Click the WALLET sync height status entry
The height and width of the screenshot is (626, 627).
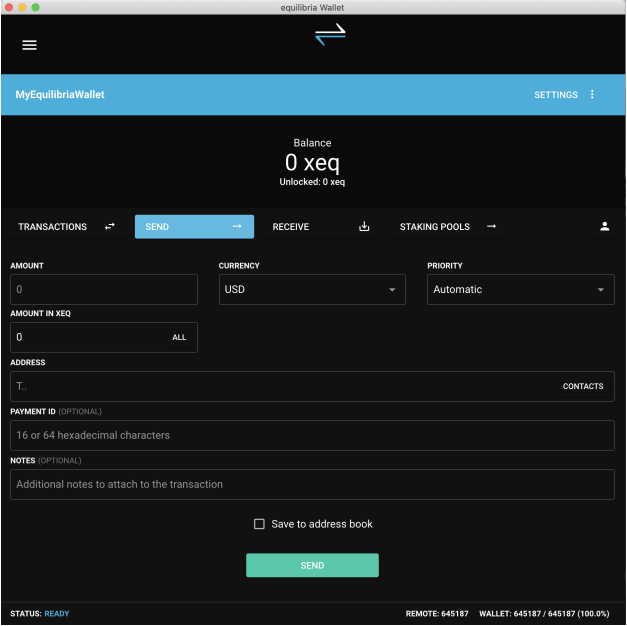point(544,614)
